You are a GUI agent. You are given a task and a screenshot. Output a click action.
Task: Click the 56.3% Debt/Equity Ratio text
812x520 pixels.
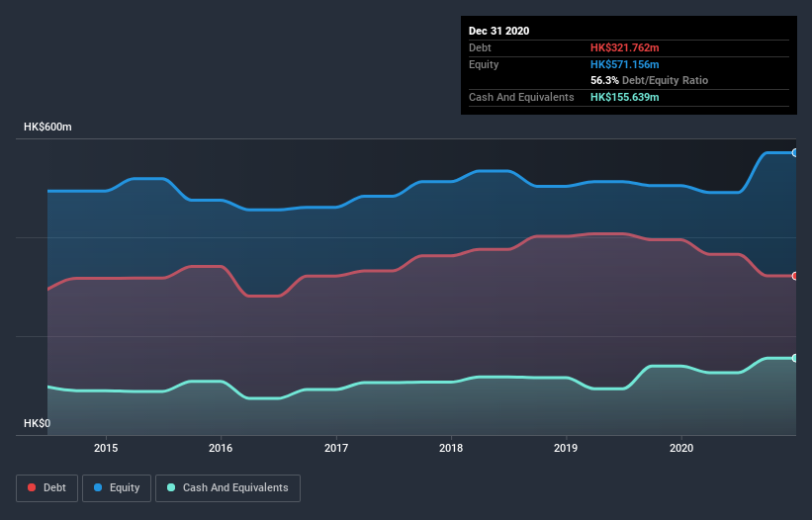tap(650, 80)
